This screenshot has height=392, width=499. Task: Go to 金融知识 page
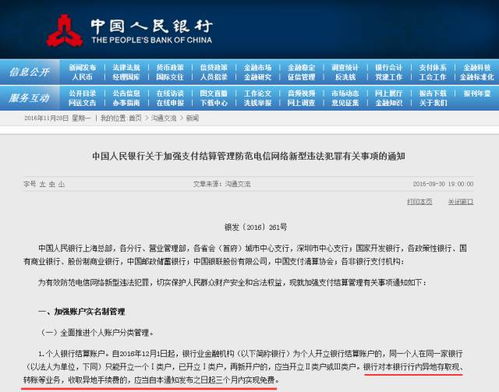[389, 103]
